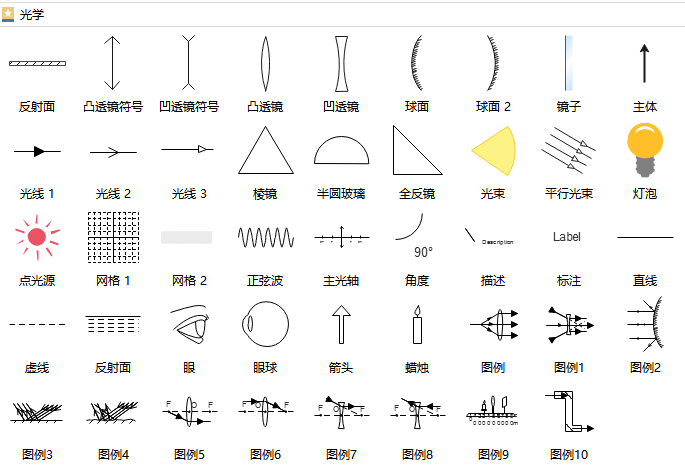Pick the red 点光源 point source icon

coord(37,237)
